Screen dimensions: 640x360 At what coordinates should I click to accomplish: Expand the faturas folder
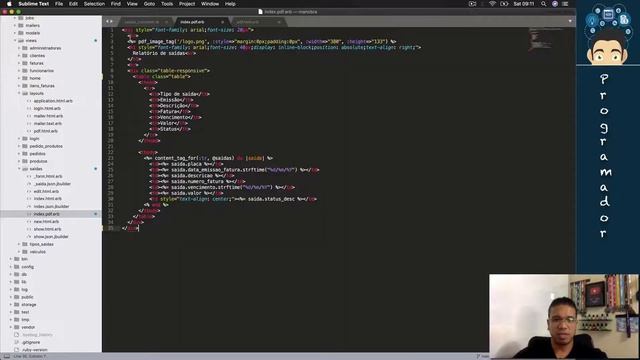point(19,63)
